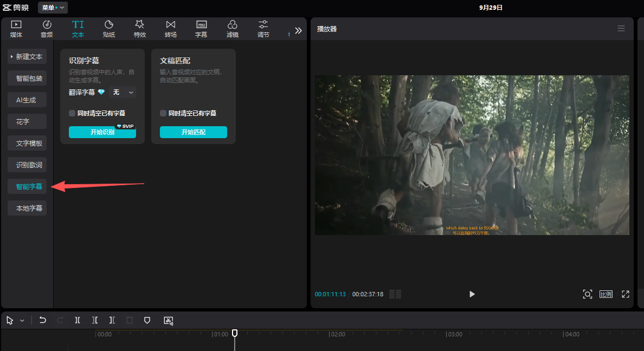The height and width of the screenshot is (351, 644).
Task: Click the 识别字幕 card title
Action: [84, 60]
